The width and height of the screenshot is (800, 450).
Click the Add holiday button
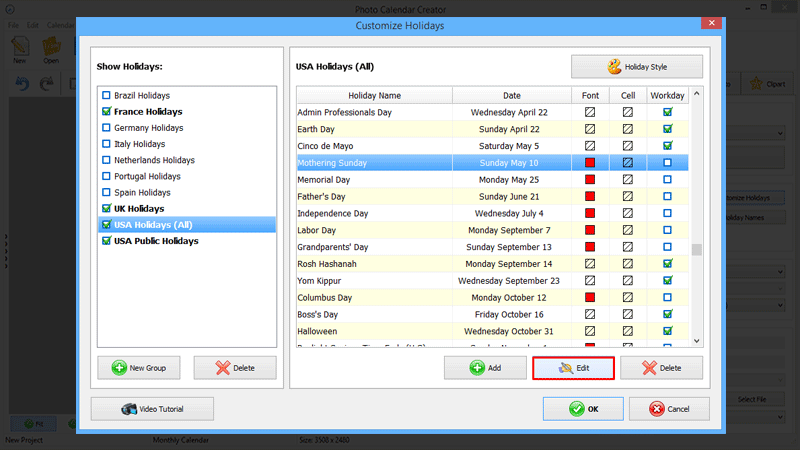tap(485, 368)
